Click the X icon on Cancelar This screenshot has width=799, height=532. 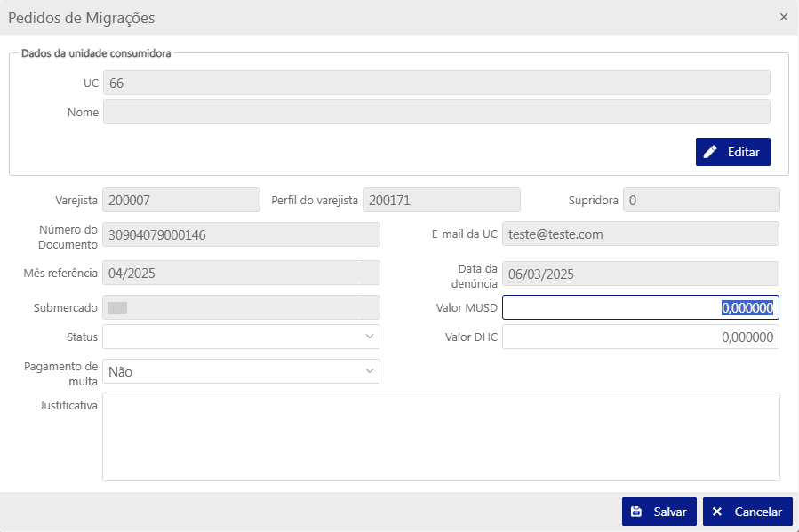717,512
